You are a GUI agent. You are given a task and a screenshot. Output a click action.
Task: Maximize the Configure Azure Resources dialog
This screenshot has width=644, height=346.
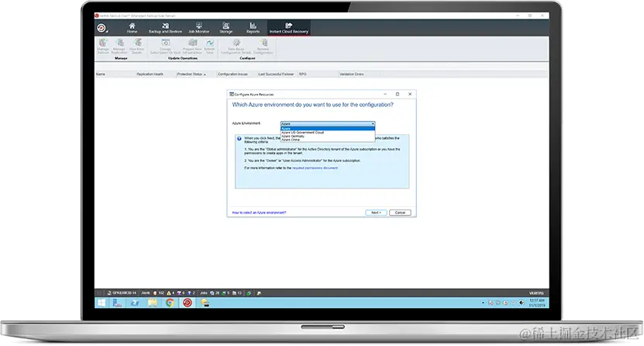(397, 94)
